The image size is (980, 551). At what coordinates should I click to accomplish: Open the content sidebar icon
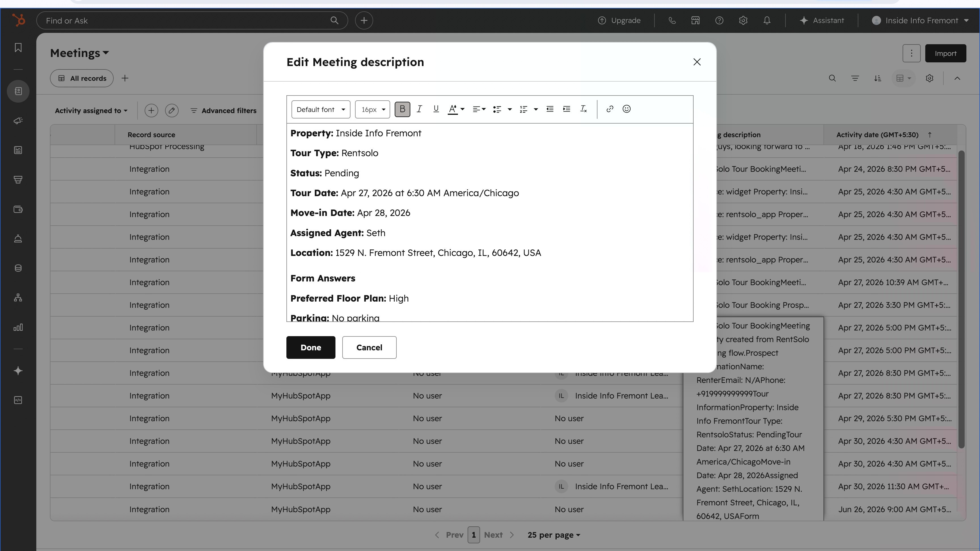click(x=18, y=150)
